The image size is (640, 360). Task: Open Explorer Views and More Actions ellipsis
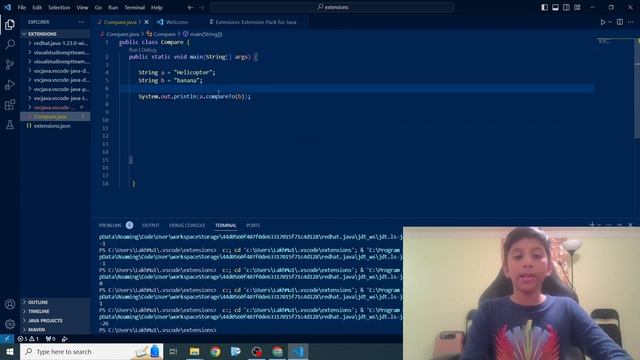click(x=81, y=22)
